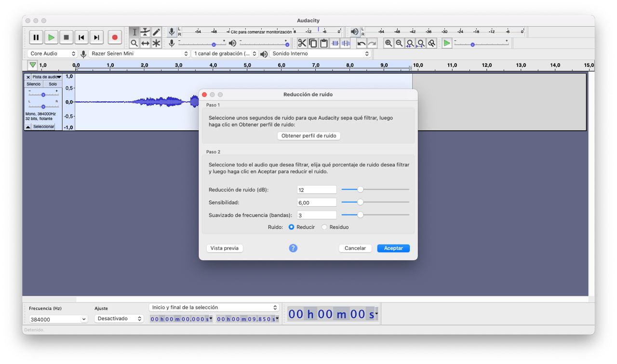Click the Stop transport button
Viewport: 617px width, 364px height.
pos(67,37)
